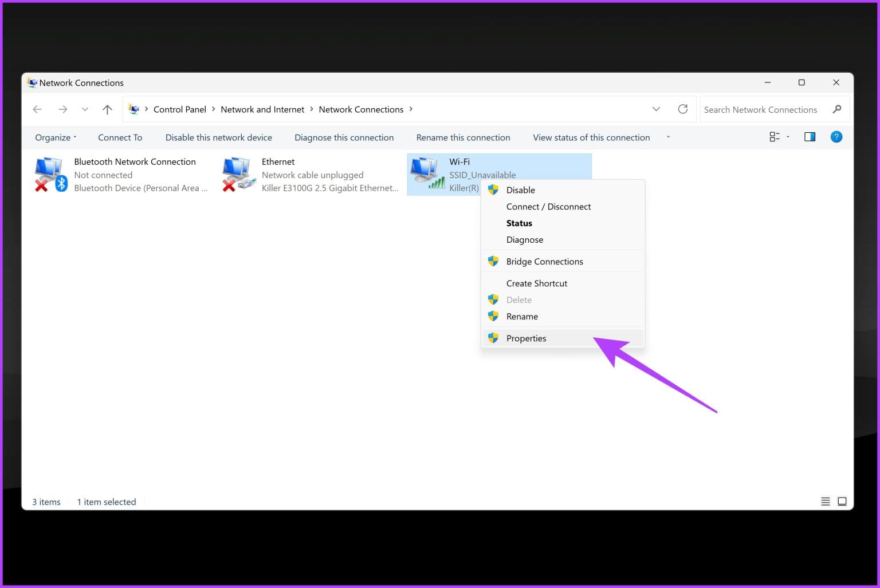Click the refresh icon in address bar
This screenshot has height=588, width=880.
point(683,109)
